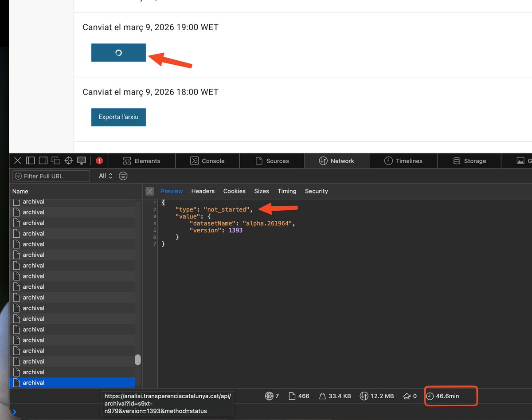Click text Canviat el març 9, 2026 19:00 WET
This screenshot has width=532, height=420.
pos(151,27)
